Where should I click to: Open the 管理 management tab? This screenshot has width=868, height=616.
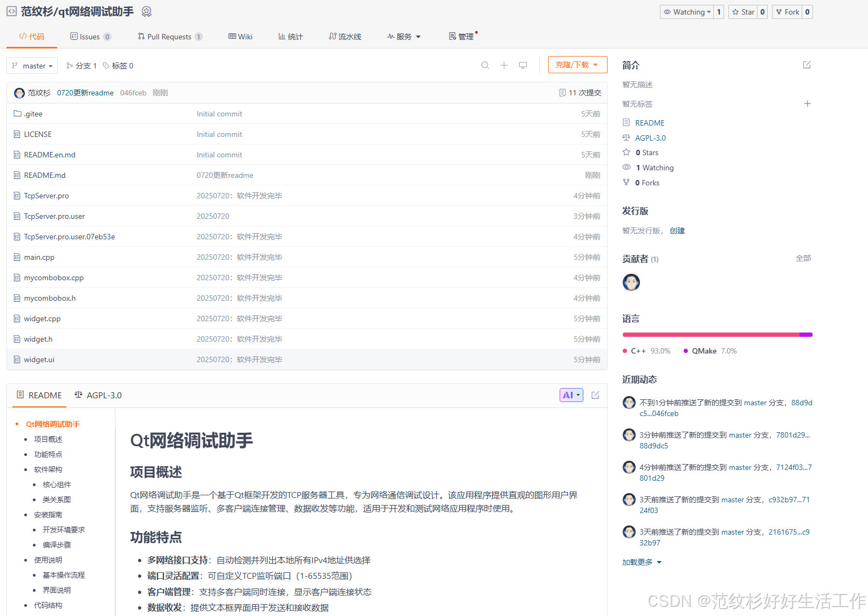click(461, 37)
